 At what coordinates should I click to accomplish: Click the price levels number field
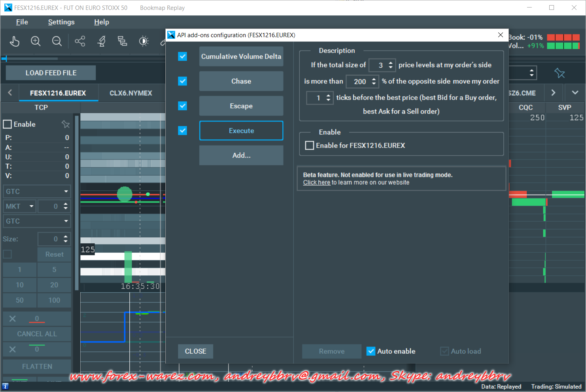click(x=379, y=65)
